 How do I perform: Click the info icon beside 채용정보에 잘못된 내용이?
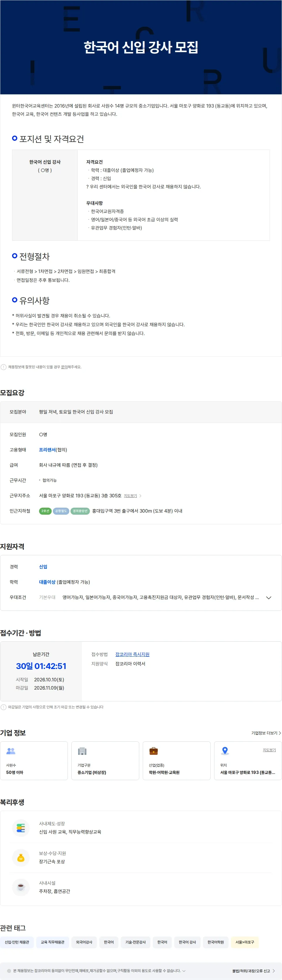point(4,367)
